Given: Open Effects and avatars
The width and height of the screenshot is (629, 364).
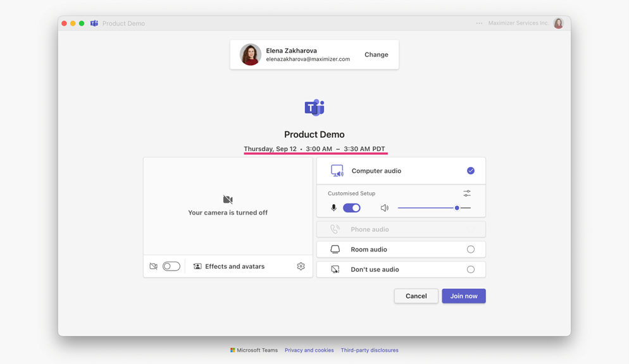Looking at the screenshot, I should [x=228, y=266].
